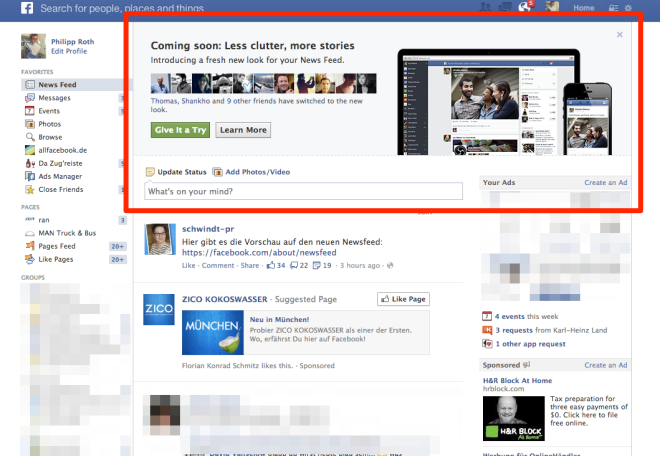Go to Home in the top bar
This screenshot has height=456, width=660.
click(x=583, y=8)
